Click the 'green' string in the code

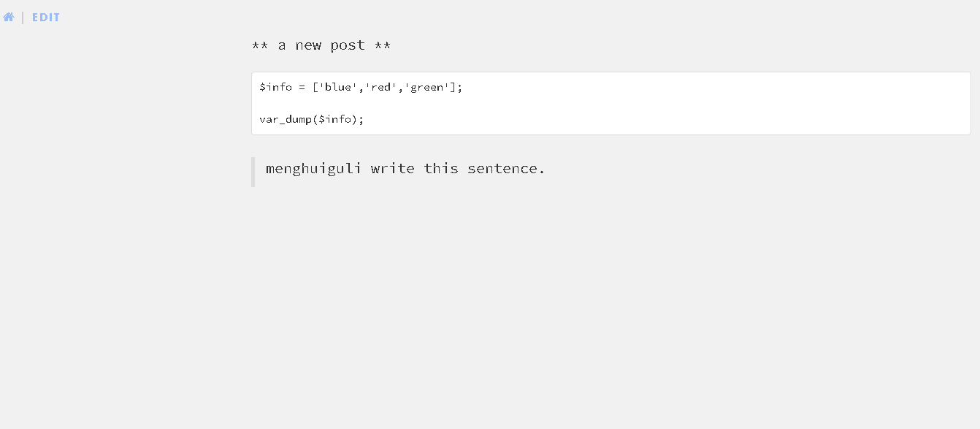click(427, 87)
